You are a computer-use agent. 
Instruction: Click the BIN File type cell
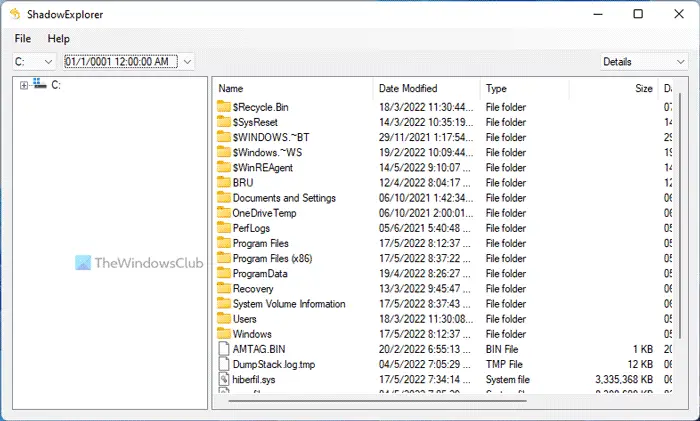502,350
